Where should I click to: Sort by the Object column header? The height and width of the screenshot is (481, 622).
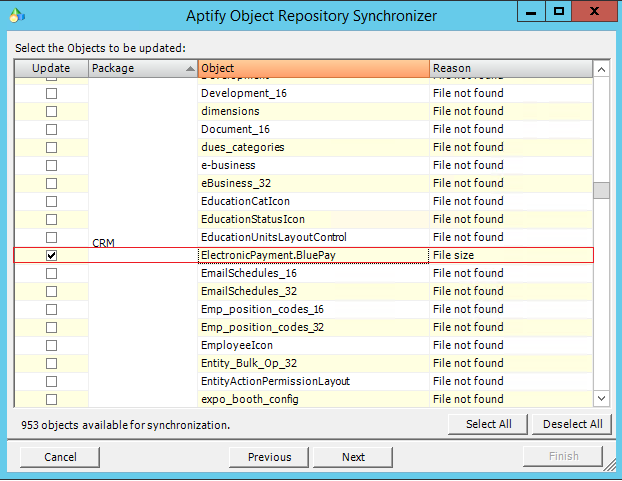(313, 68)
